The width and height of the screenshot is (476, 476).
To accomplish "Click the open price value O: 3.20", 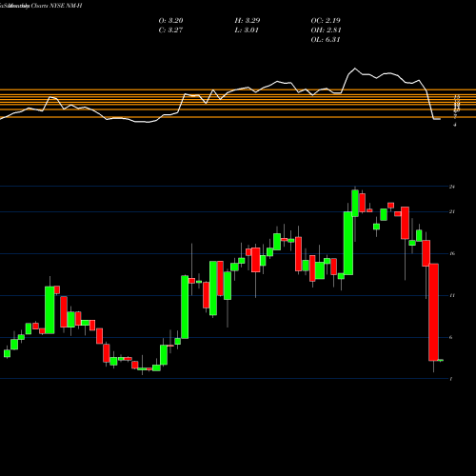I will (170, 21).
